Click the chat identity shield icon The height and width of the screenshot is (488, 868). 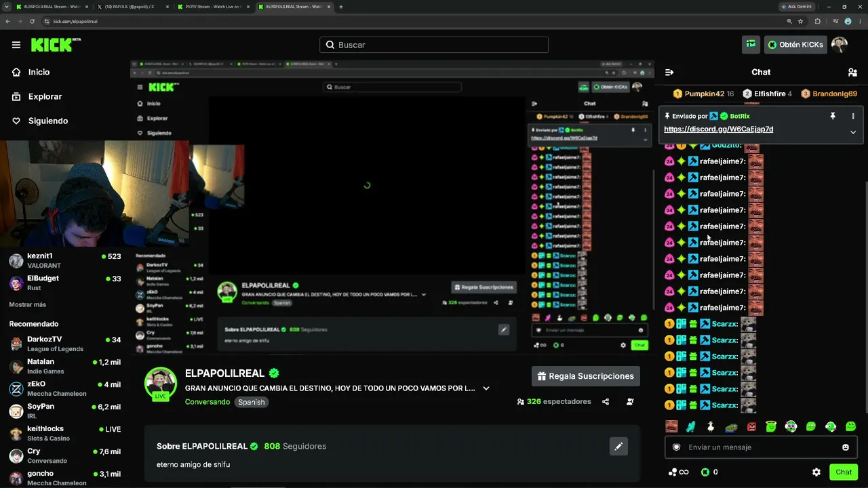tap(676, 447)
